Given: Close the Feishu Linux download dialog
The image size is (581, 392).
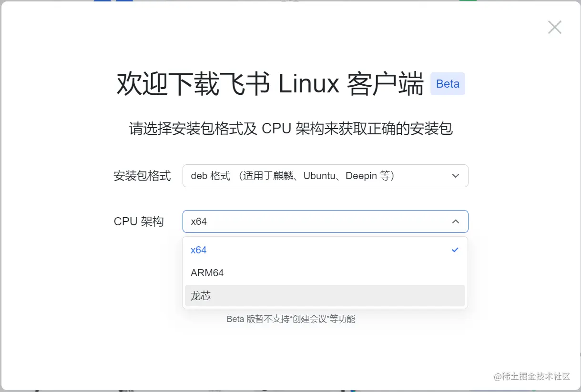Looking at the screenshot, I should (554, 27).
